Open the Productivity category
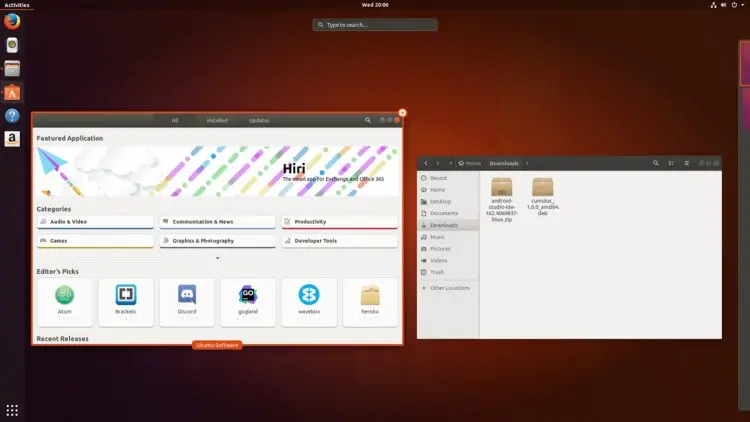750x422 pixels. coord(340,222)
